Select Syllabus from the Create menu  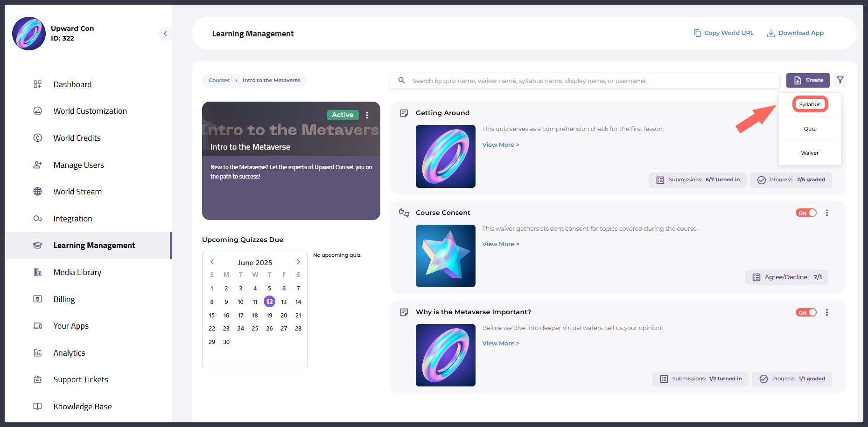pyautogui.click(x=810, y=104)
